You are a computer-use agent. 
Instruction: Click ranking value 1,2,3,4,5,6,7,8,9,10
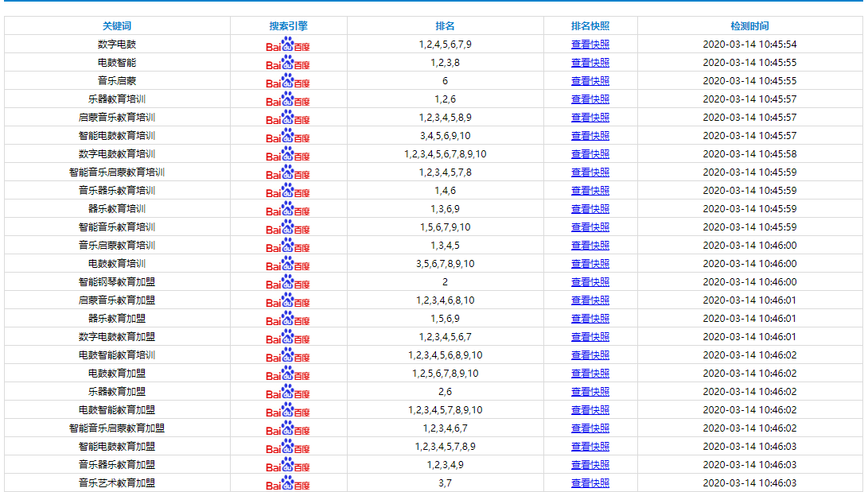tap(445, 153)
